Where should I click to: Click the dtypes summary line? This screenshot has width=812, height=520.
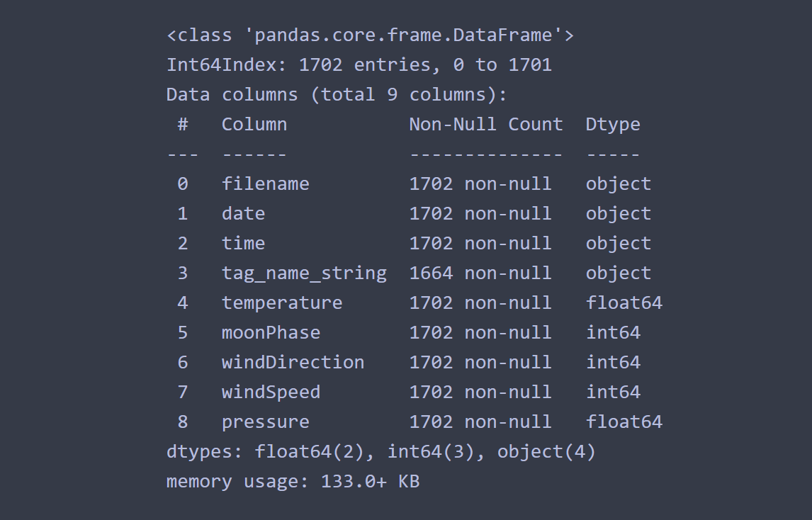[x=380, y=452]
